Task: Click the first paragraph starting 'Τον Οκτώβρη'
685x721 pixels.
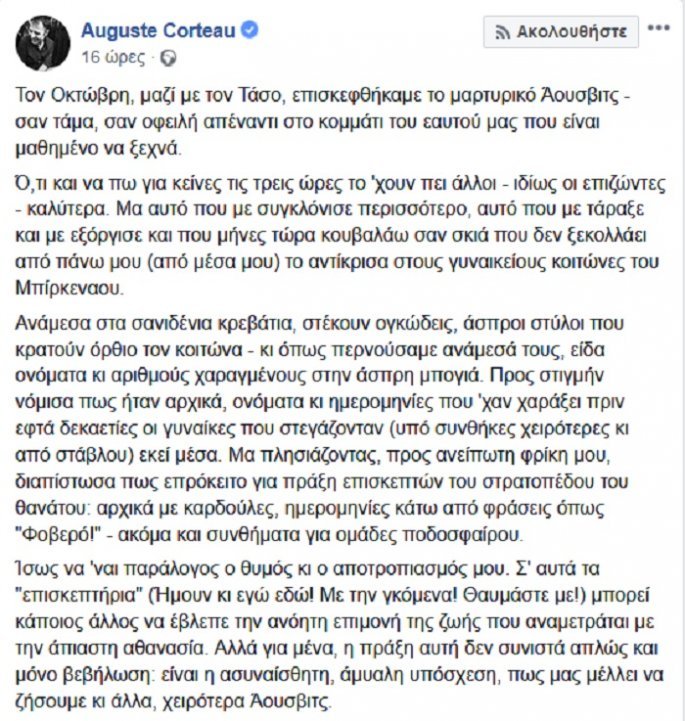Action: click(340, 118)
